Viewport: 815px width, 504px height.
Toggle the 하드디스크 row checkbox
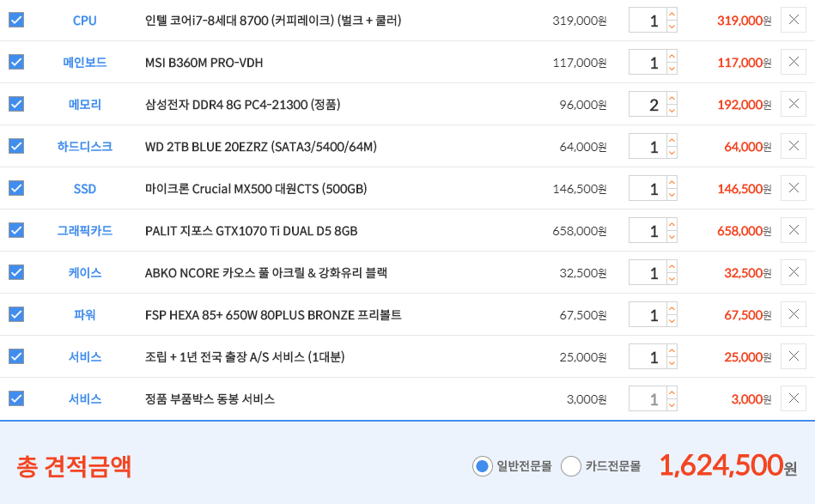coord(16,146)
